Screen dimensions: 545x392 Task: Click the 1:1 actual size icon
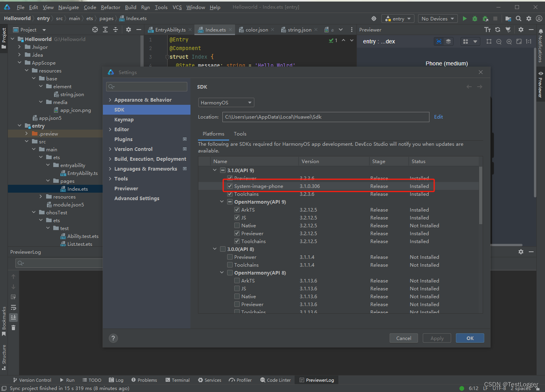tap(529, 41)
